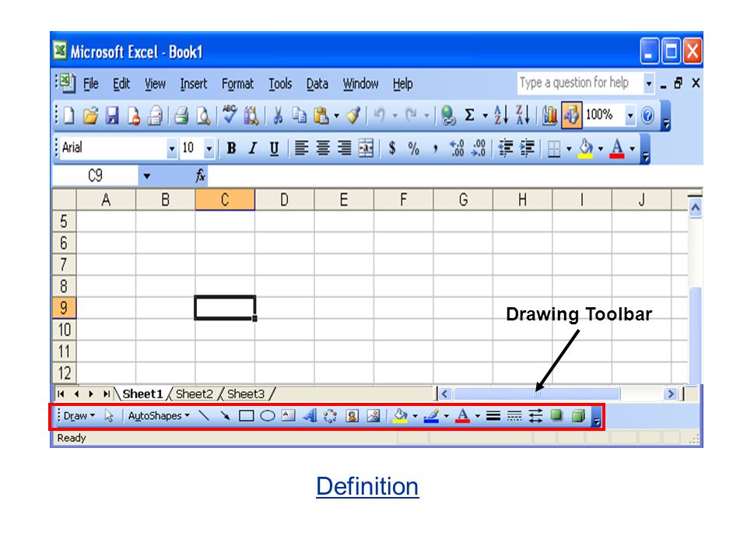
Task: Open Print Preview icon
Action: tap(203, 115)
